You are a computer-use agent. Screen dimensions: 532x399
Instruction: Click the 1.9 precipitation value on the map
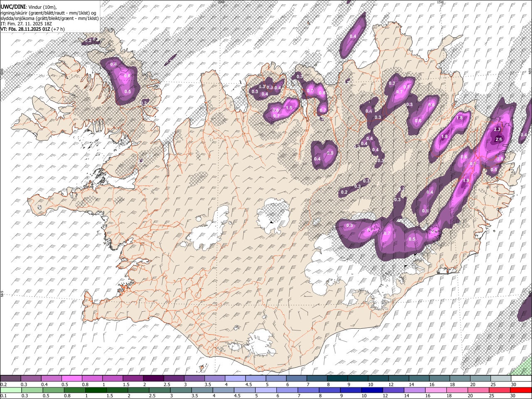click(466, 181)
